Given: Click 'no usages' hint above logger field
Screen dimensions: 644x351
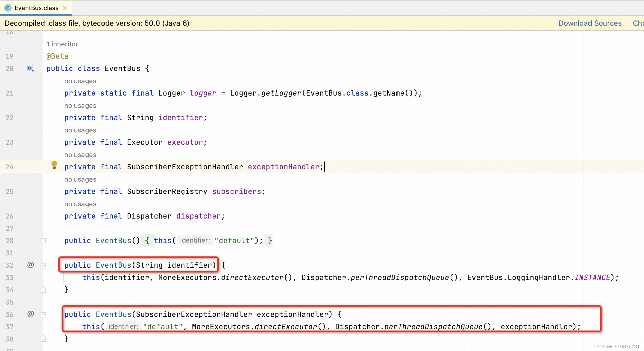Looking at the screenshot, I should pyautogui.click(x=80, y=81).
